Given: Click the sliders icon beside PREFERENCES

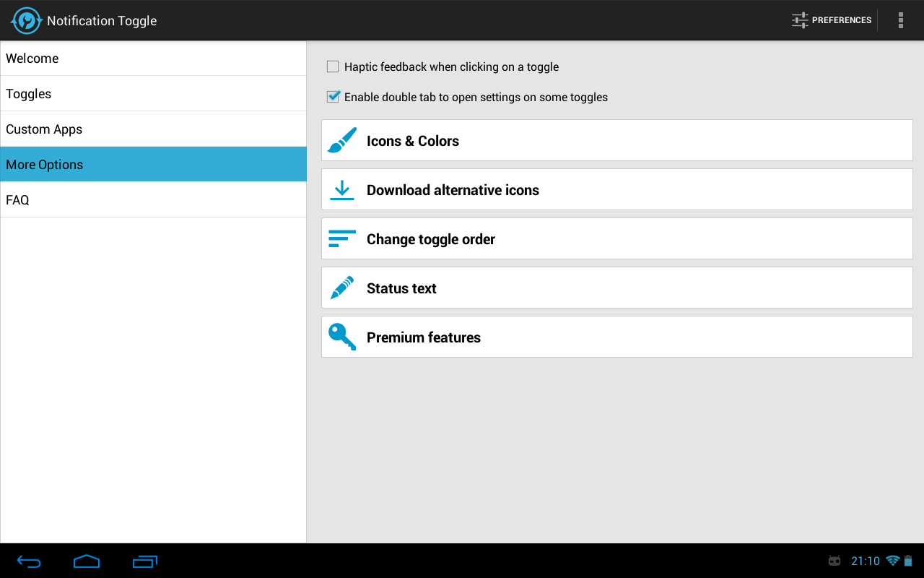Looking at the screenshot, I should coord(799,20).
